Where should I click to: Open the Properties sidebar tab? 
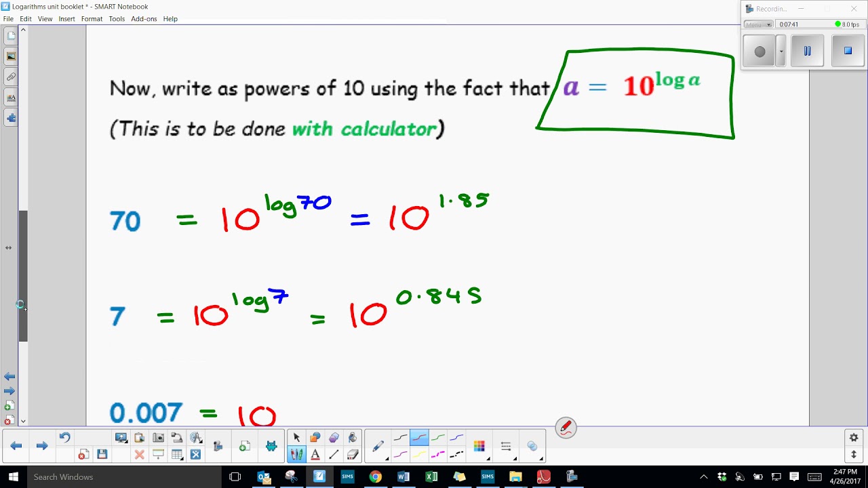[x=11, y=97]
